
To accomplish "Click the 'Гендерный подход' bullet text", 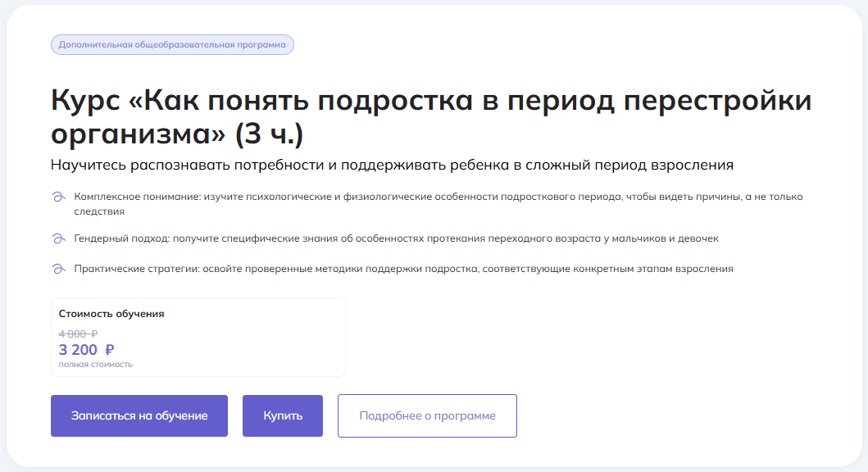I will tap(397, 238).
